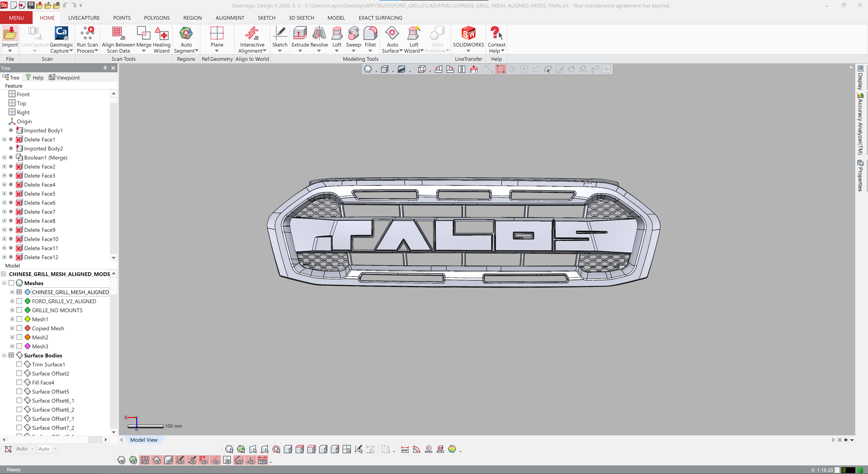
Task: Switch to EXACT SURFACING ribbon tab
Action: pyautogui.click(x=380, y=18)
